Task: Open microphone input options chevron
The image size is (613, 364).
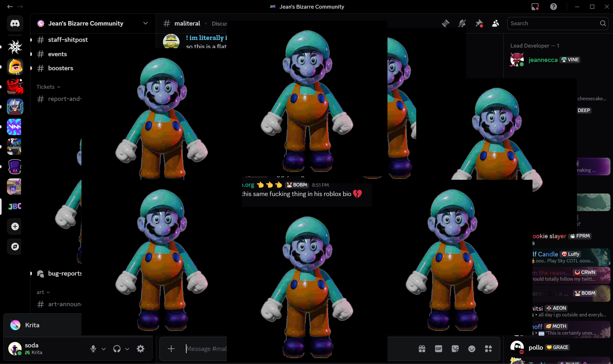Action: (x=103, y=349)
